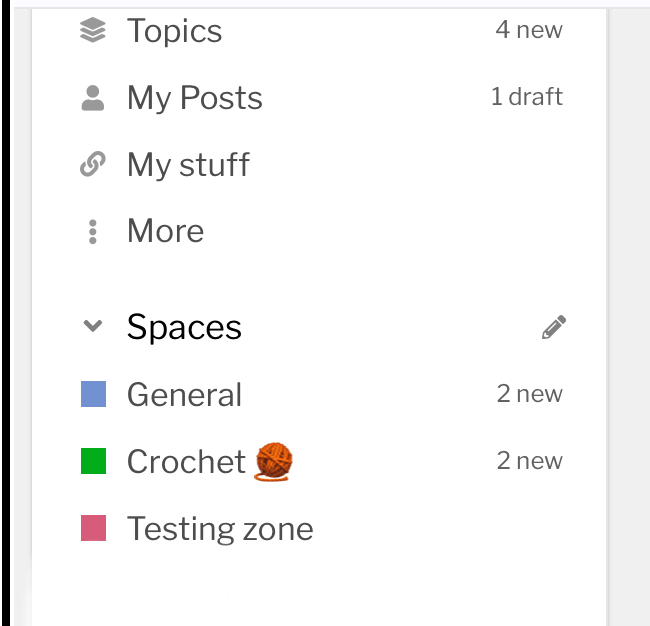Screen dimensions: 650x626
Task: Collapse the Spaces section chevron
Action: click(93, 326)
